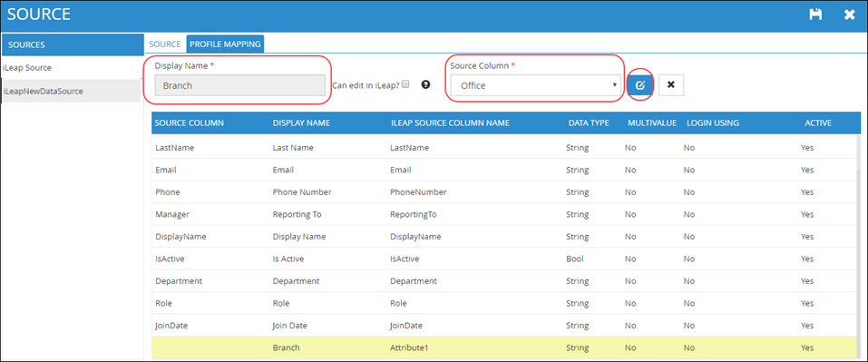This screenshot has width=868, height=362.
Task: Click the cancel X button beside edit
Action: coord(671,85)
